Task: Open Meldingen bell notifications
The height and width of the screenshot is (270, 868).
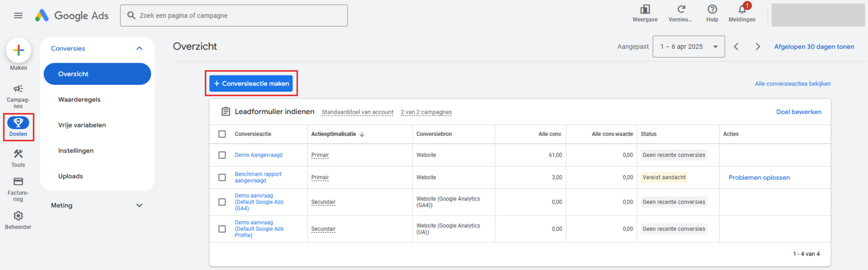Action: coord(742,10)
